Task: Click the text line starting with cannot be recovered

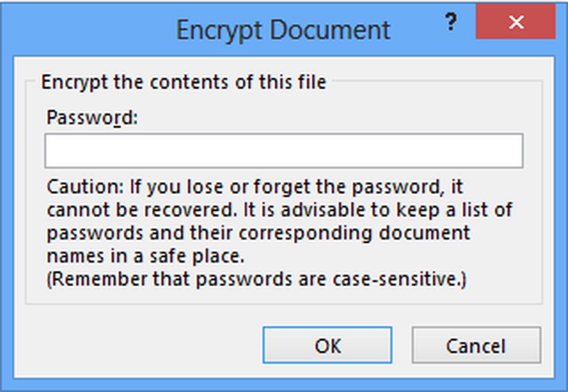Action: tap(279, 210)
